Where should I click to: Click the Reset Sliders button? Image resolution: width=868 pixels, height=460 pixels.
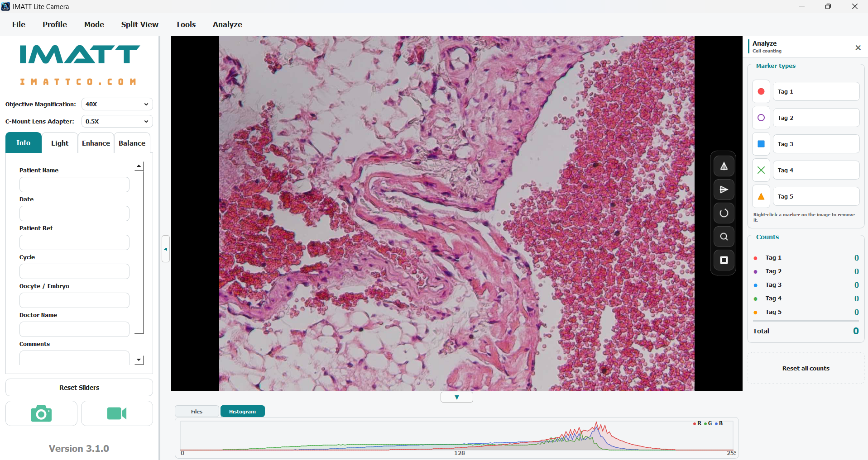pos(79,387)
